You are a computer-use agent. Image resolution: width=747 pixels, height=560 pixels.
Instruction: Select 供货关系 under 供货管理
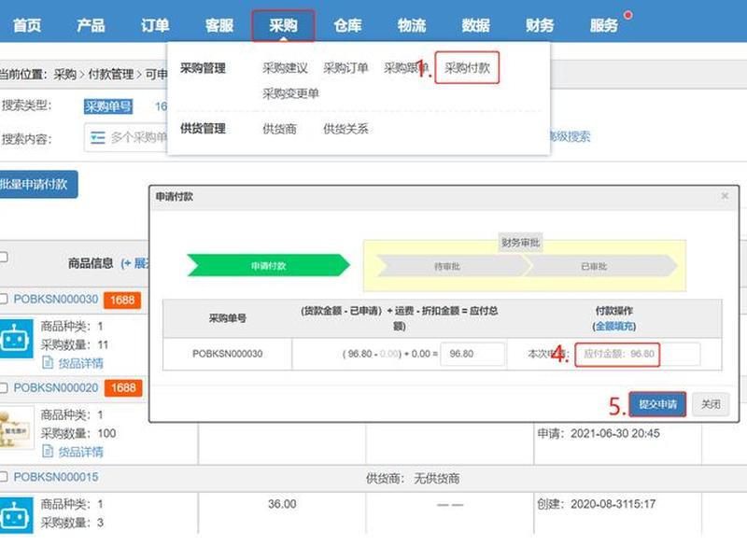click(x=345, y=129)
